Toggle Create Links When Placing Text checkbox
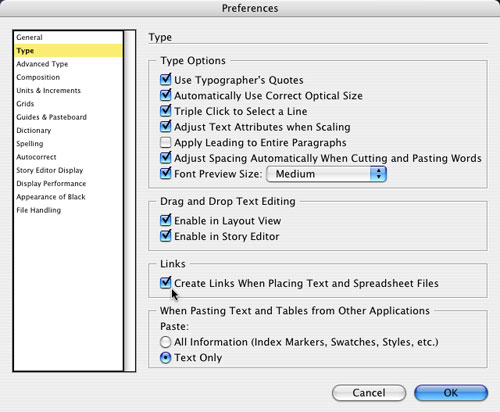This screenshot has width=500, height=412. coord(165,283)
